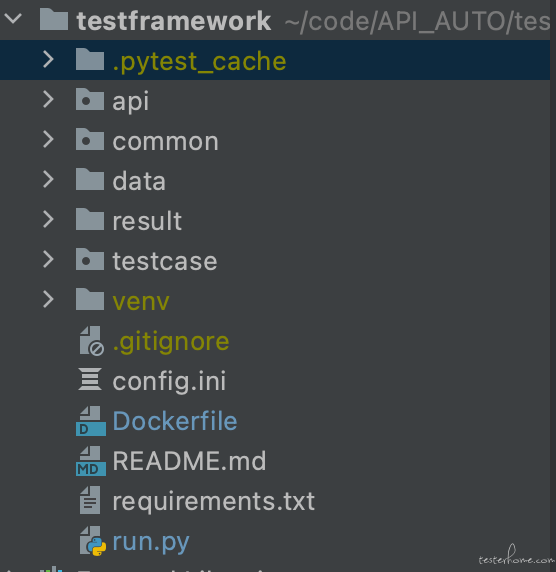Click the requirements.txt text file icon
This screenshot has height=572, width=556.
(x=90, y=500)
